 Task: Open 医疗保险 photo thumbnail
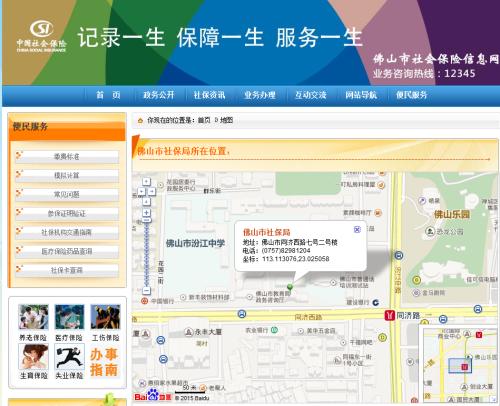(x=69, y=317)
